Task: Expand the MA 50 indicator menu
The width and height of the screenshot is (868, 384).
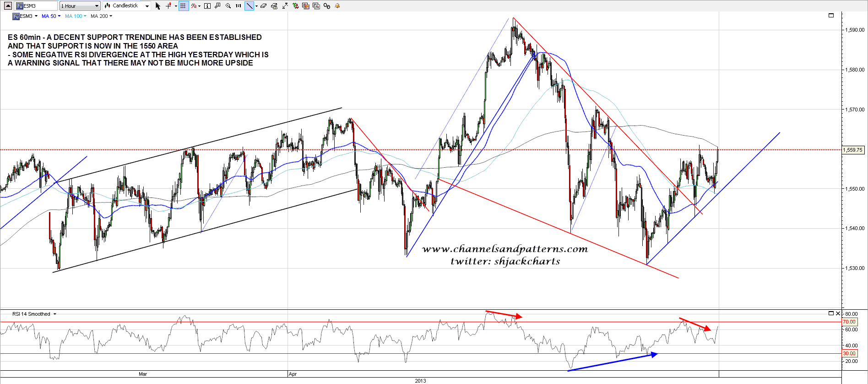Action: click(x=51, y=16)
